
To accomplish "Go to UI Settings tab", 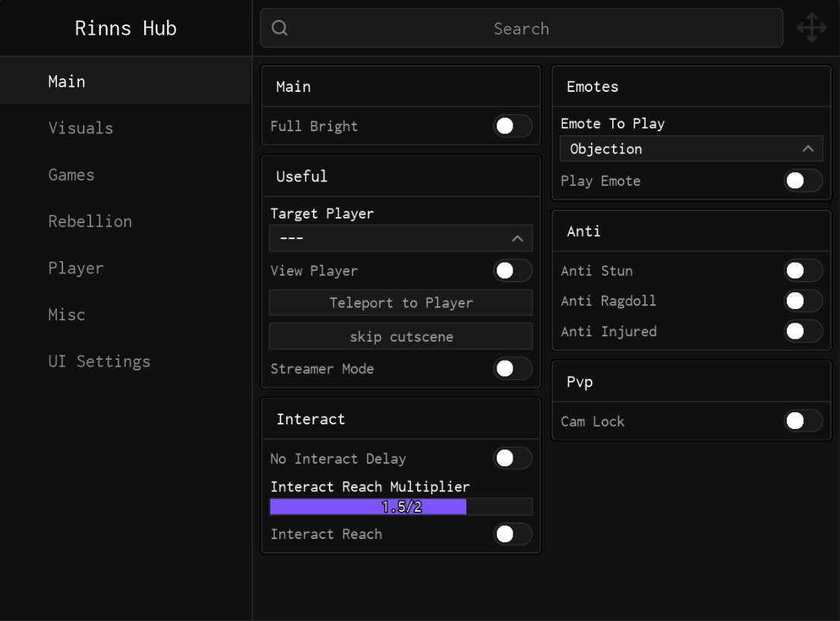I will (x=99, y=361).
